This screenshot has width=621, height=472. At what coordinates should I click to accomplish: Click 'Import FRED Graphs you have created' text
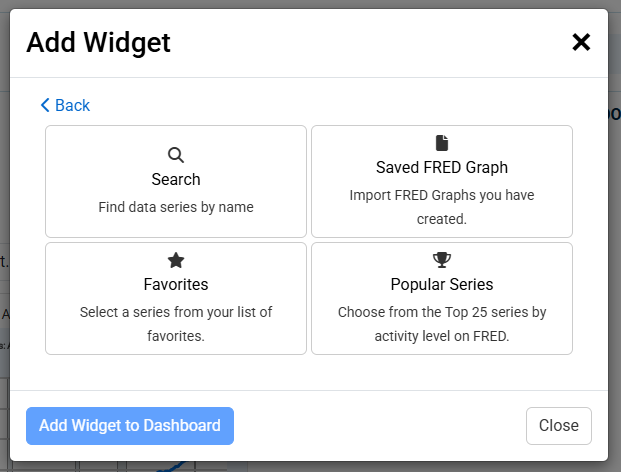442,207
